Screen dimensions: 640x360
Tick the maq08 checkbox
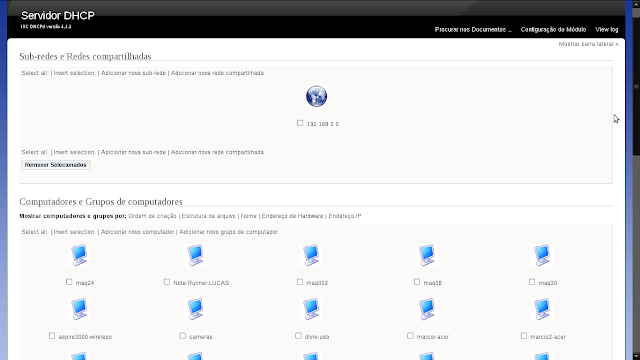(417, 282)
